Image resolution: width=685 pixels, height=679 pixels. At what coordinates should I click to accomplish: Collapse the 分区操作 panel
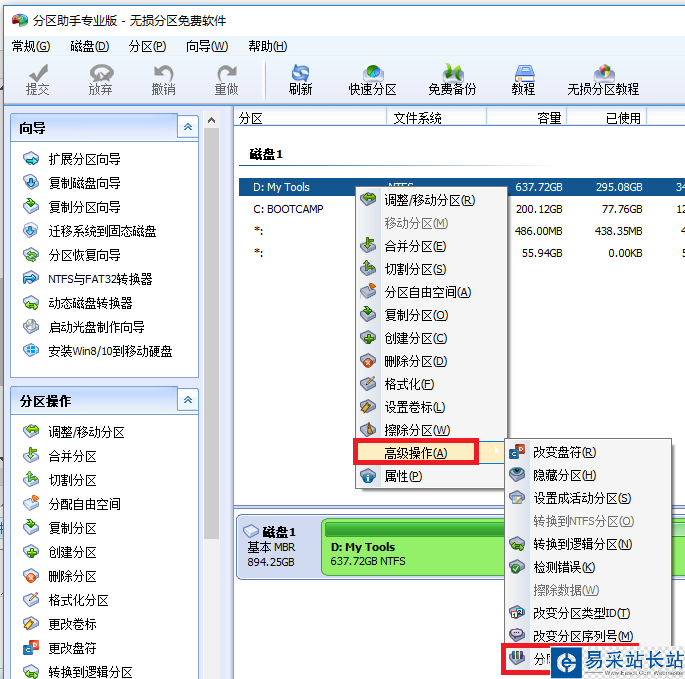click(x=188, y=400)
